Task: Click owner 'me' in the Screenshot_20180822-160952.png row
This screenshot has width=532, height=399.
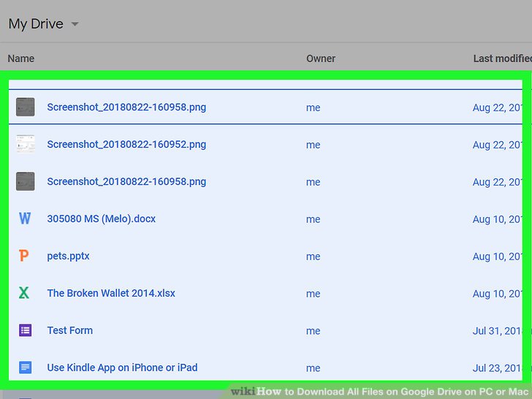Action: pyautogui.click(x=313, y=145)
